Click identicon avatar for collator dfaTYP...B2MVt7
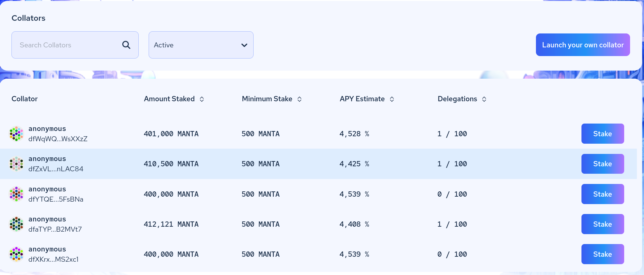 tap(16, 224)
